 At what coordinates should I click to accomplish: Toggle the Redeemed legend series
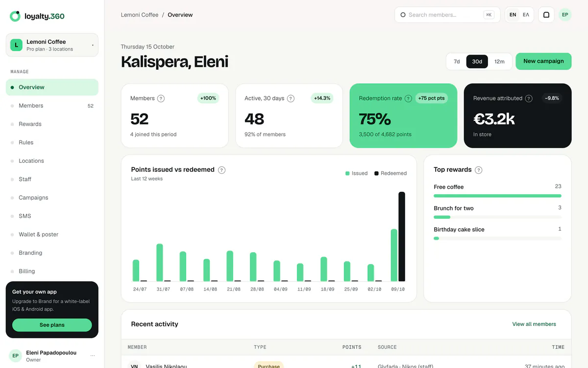[x=391, y=173]
